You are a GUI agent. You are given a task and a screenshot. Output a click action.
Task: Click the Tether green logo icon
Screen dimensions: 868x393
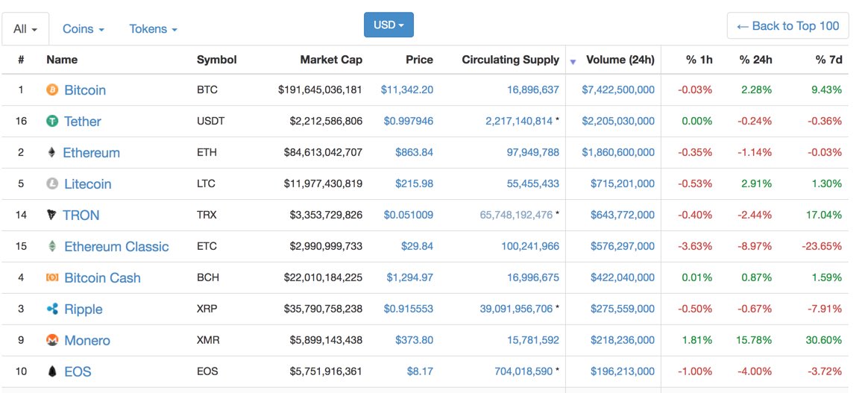[x=52, y=122]
